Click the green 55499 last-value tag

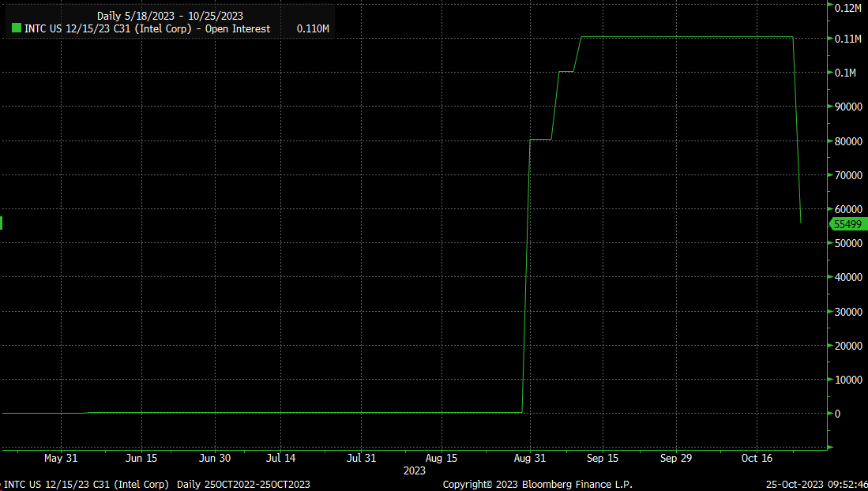[848, 224]
